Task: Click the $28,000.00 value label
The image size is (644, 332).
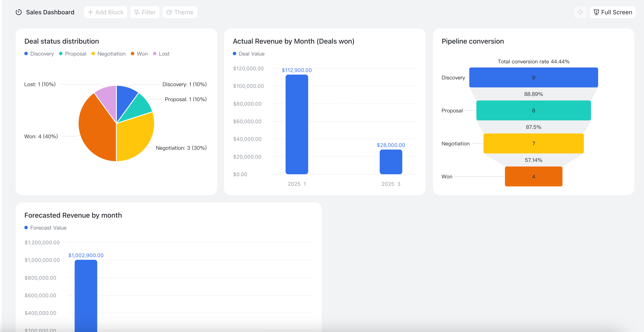Action: click(x=391, y=145)
